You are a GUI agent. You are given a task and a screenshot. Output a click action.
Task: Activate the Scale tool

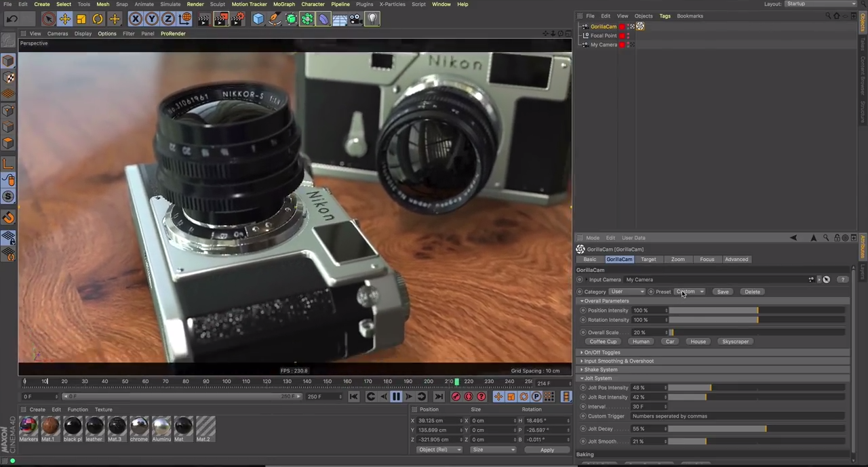click(x=81, y=19)
